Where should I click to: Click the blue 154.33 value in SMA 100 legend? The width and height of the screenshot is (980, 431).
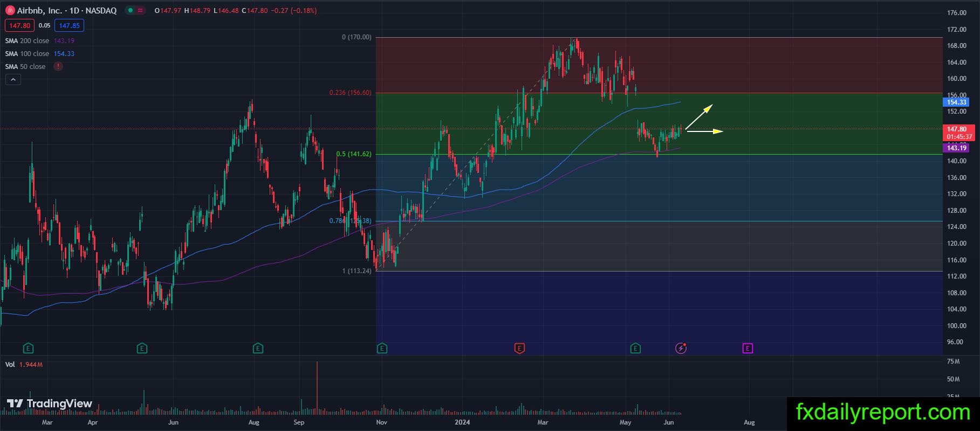point(64,54)
